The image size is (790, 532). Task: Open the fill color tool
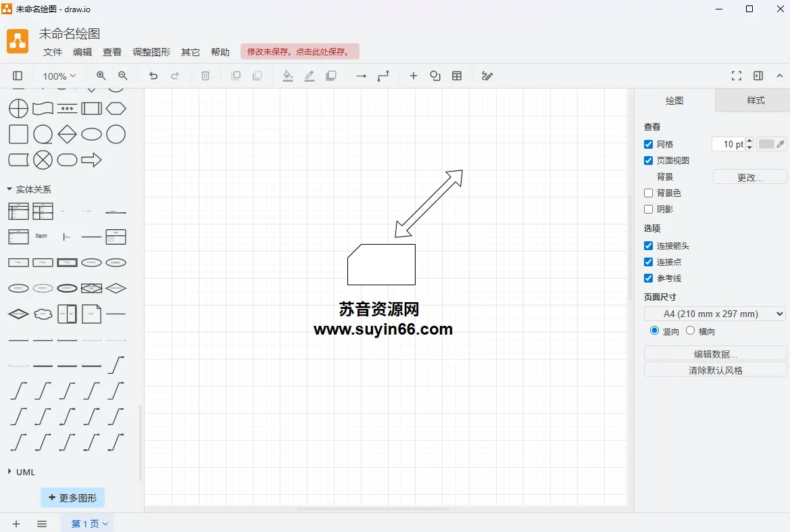tap(287, 76)
